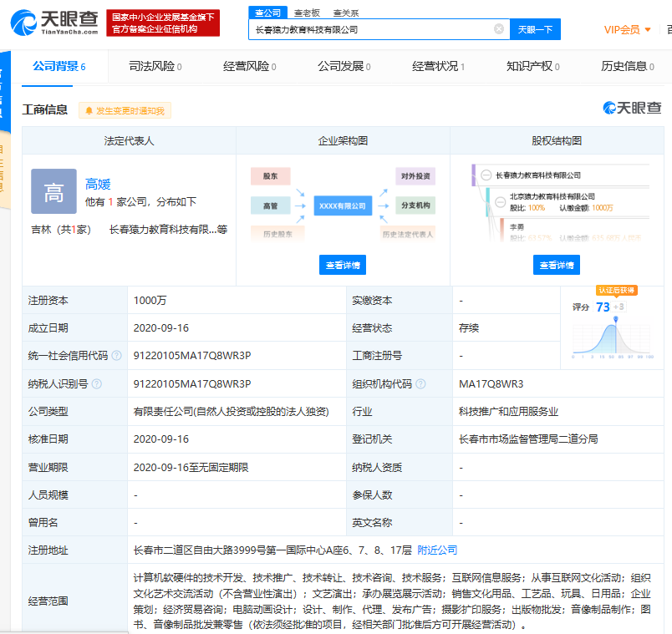The image size is (672, 634).
Task: Open the VIP会员 dropdown menu
Action: (x=627, y=30)
